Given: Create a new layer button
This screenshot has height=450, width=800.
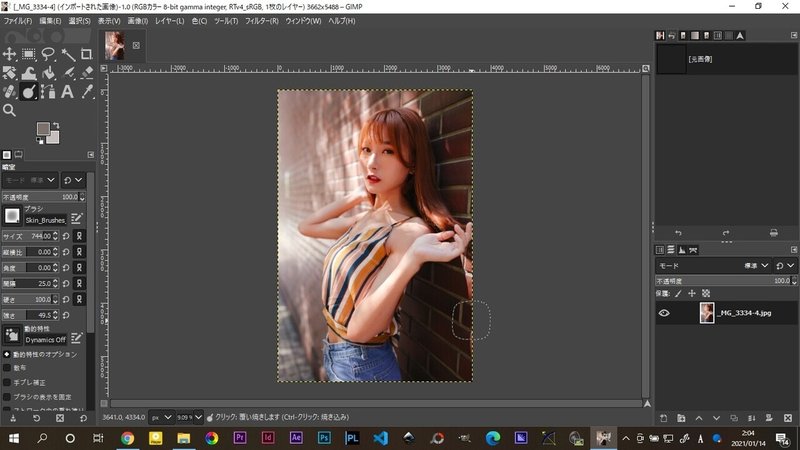Looking at the screenshot, I should [x=663, y=418].
